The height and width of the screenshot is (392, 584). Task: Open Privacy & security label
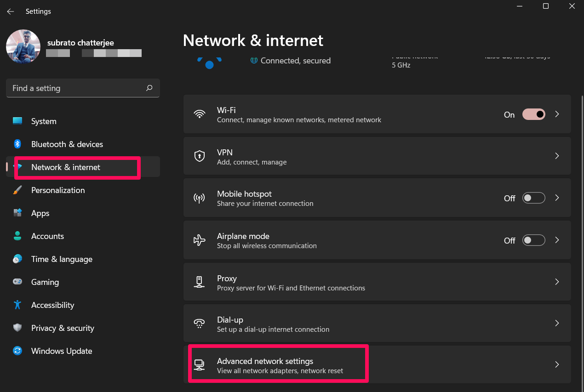(63, 328)
